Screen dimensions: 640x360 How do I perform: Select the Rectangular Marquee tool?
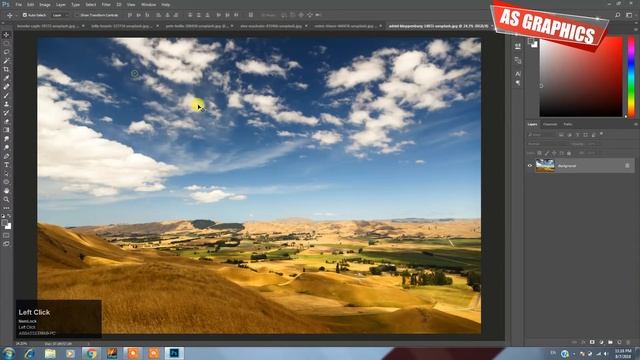tap(6, 43)
